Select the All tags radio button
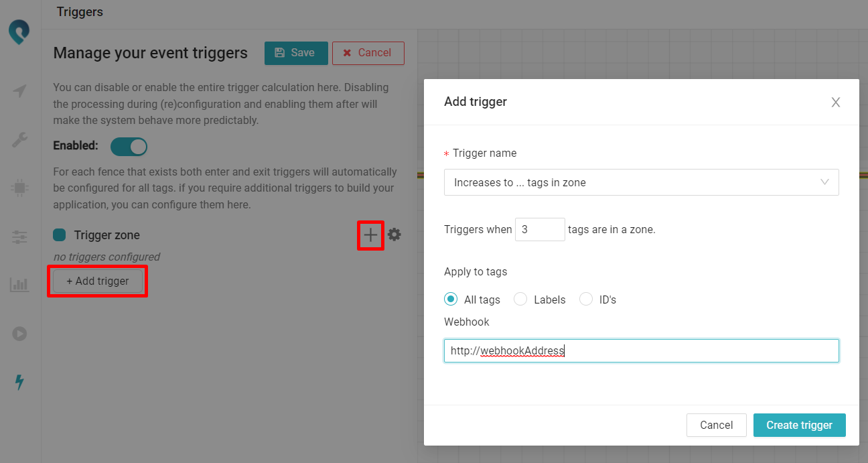The image size is (868, 463). (x=451, y=300)
